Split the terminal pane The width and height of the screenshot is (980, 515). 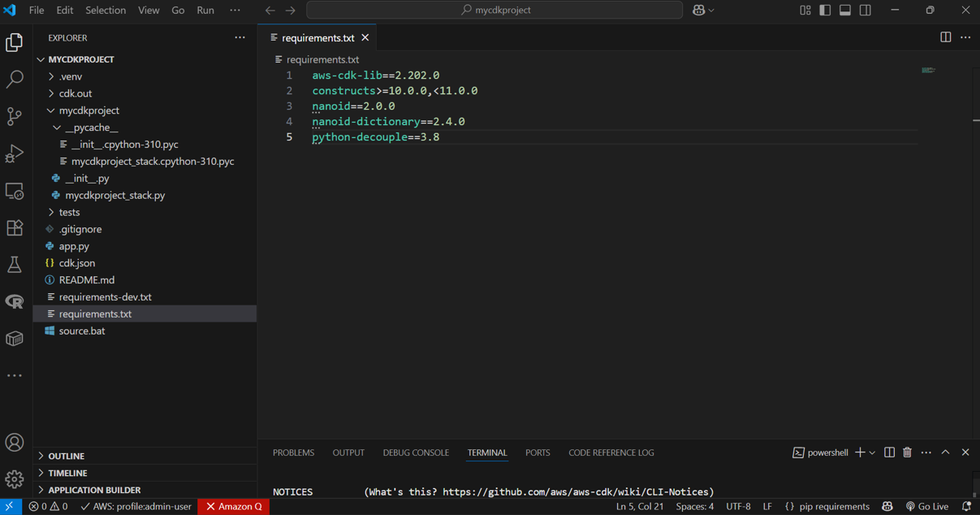click(x=889, y=452)
